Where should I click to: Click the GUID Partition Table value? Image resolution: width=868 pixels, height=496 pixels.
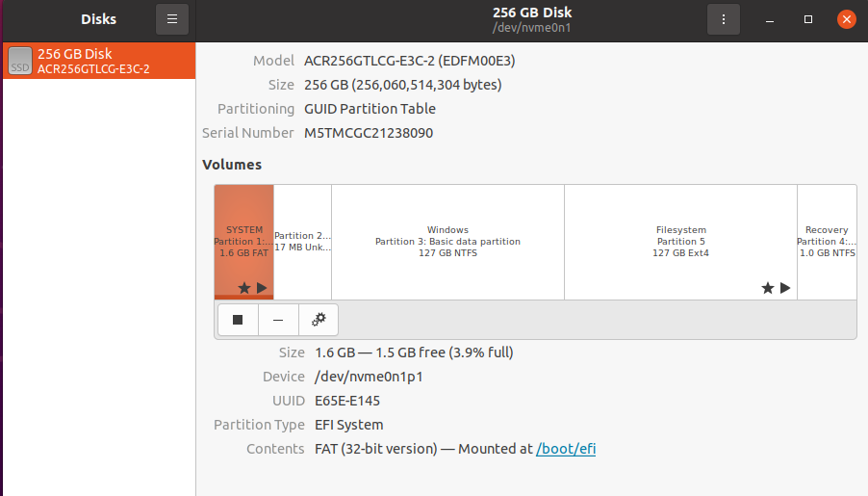click(370, 109)
